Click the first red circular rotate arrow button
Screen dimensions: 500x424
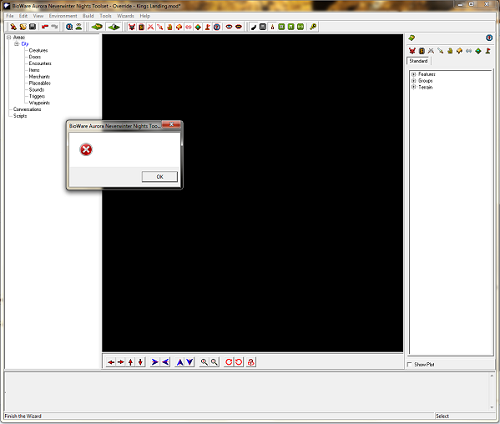[229, 362]
